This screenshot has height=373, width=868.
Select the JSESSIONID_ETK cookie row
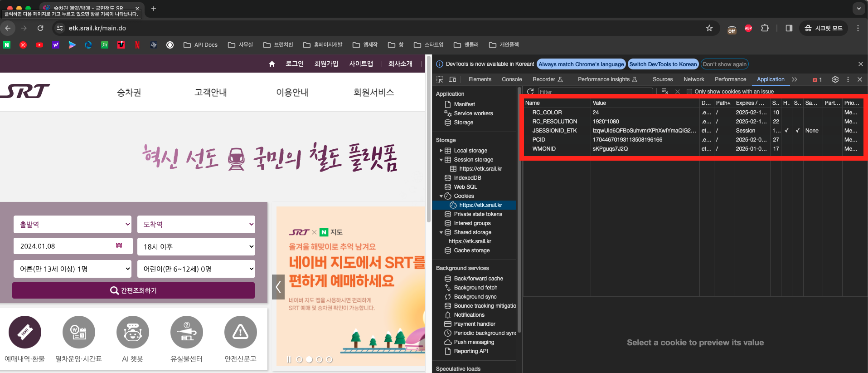693,131
